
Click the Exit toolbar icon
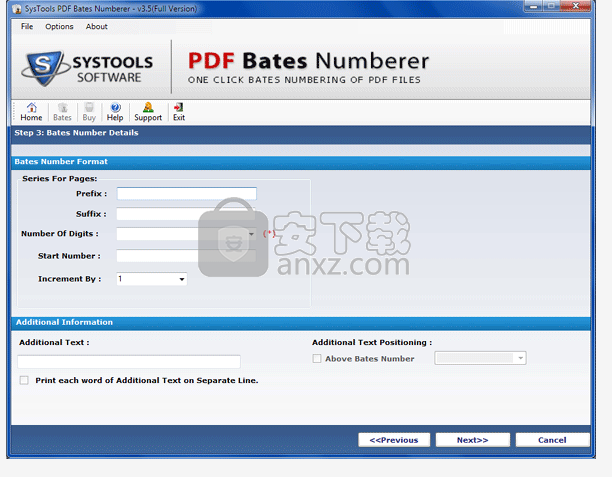pyautogui.click(x=179, y=112)
